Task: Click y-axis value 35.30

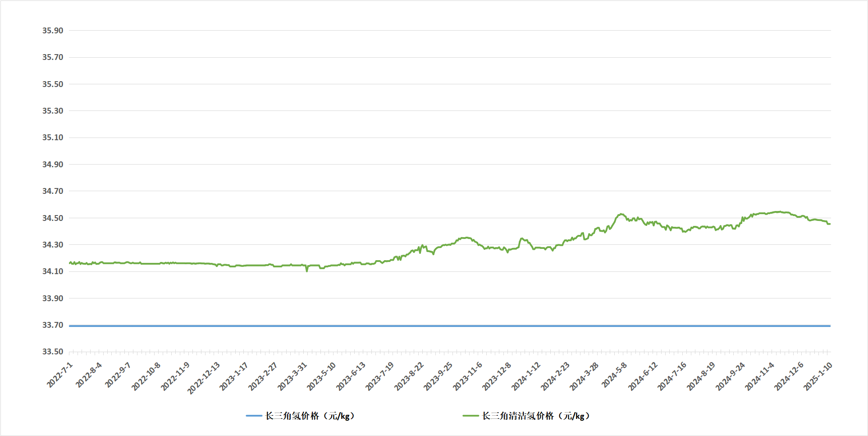Action: (53, 111)
